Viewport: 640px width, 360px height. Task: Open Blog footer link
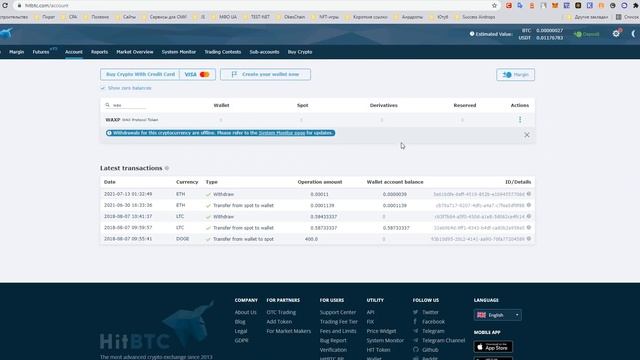tap(240, 322)
